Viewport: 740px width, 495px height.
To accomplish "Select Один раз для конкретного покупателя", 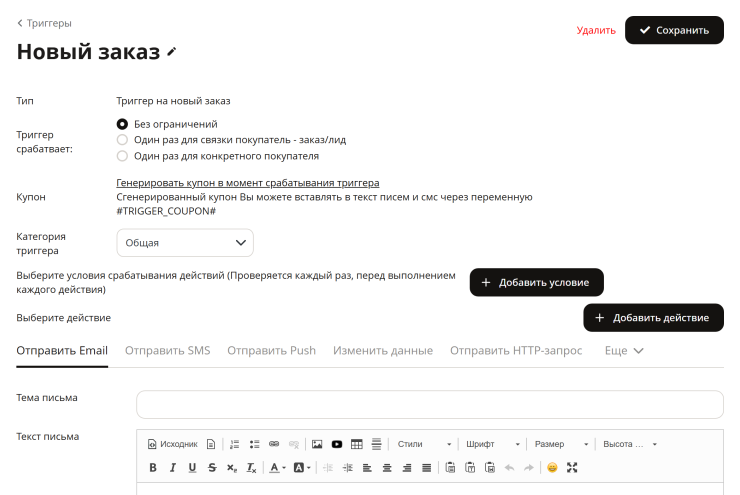I will click(x=122, y=156).
